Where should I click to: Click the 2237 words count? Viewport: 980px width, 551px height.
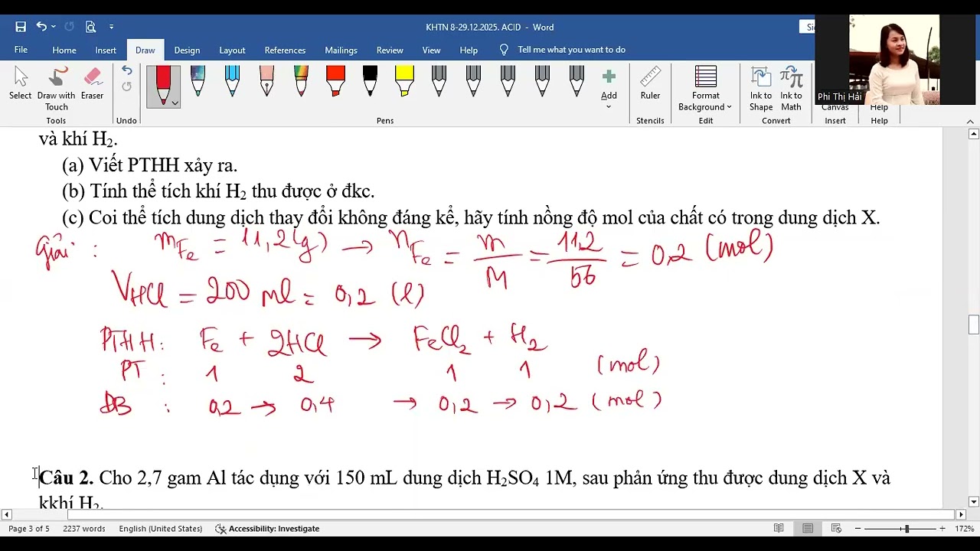point(84,529)
